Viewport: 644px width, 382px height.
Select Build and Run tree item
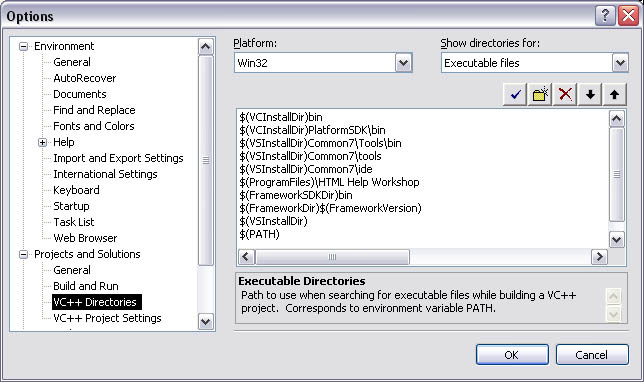[86, 286]
